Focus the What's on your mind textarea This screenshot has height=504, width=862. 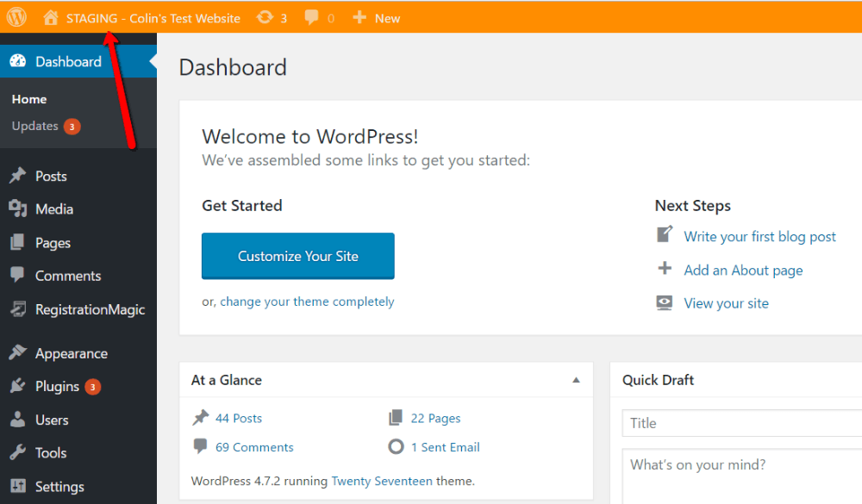741,476
